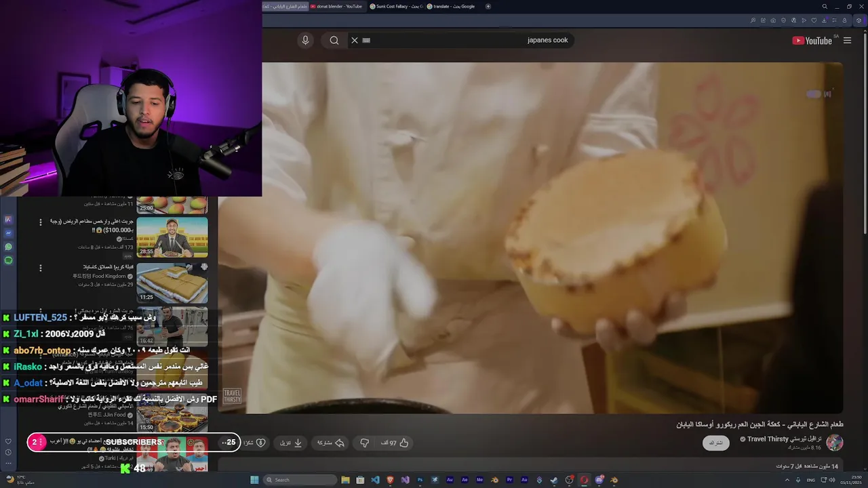Switch to the Sunk Cost Fallacy tab

396,6
